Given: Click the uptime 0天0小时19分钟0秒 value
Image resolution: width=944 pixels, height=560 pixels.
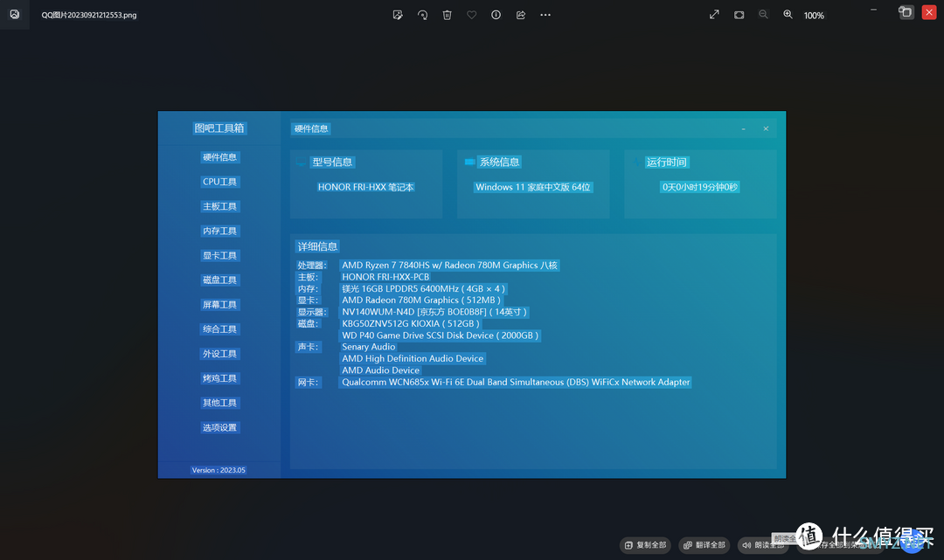Looking at the screenshot, I should (699, 187).
